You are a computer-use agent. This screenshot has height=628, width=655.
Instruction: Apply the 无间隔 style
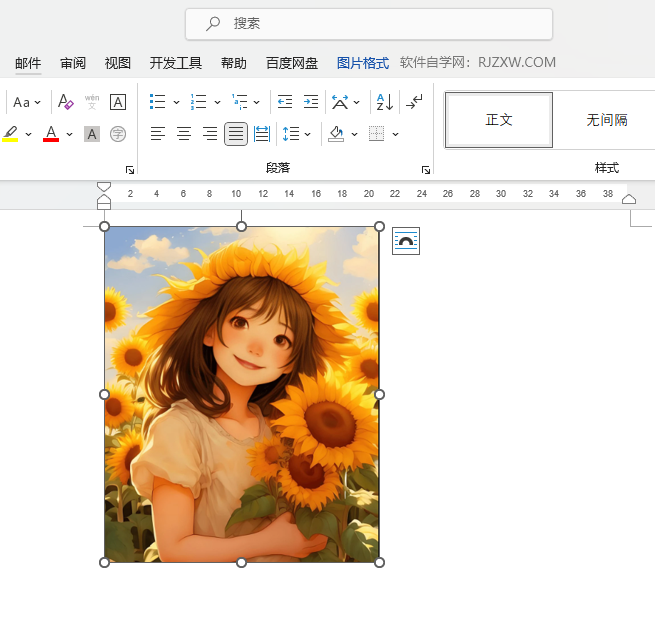pyautogui.click(x=606, y=120)
